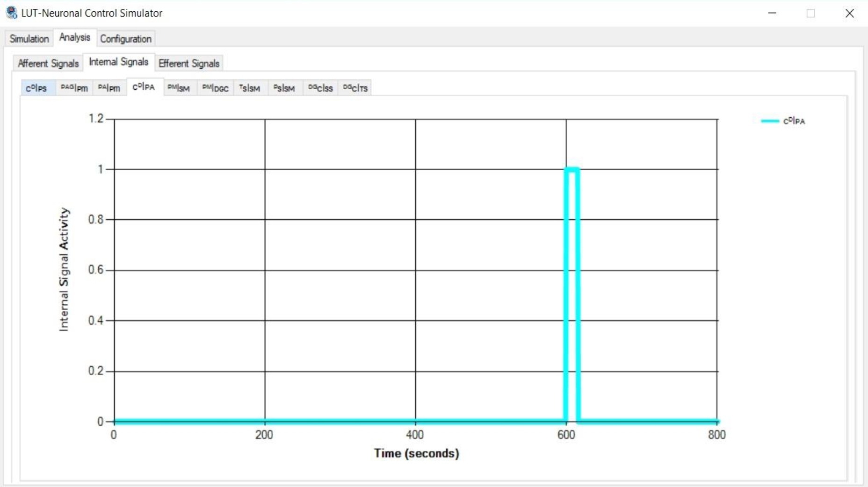The image size is (868, 487).
Task: Click the CD|PA signal tab
Action: [x=144, y=87]
